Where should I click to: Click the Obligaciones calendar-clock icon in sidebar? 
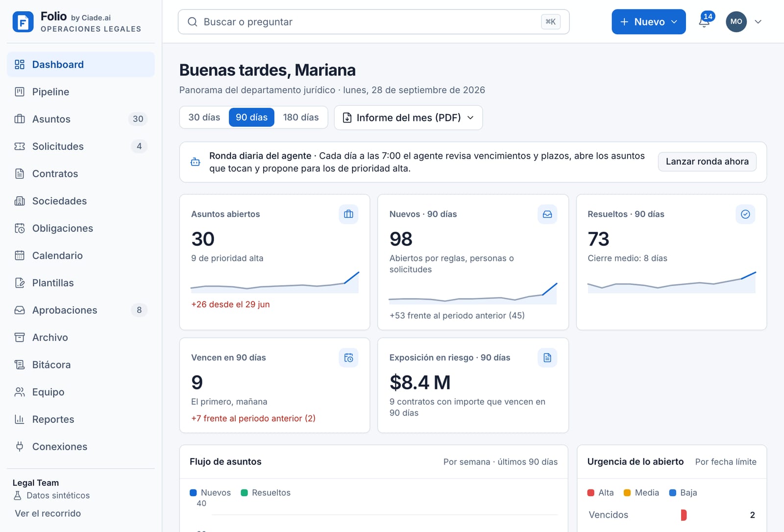(20, 228)
